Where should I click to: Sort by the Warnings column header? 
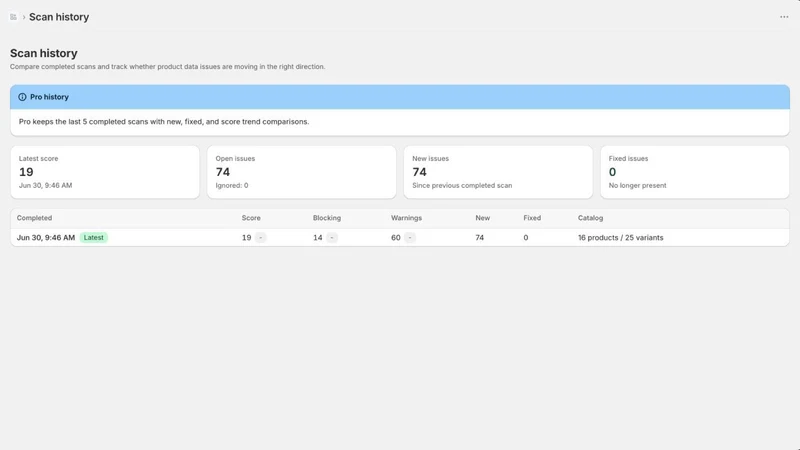(x=406, y=218)
